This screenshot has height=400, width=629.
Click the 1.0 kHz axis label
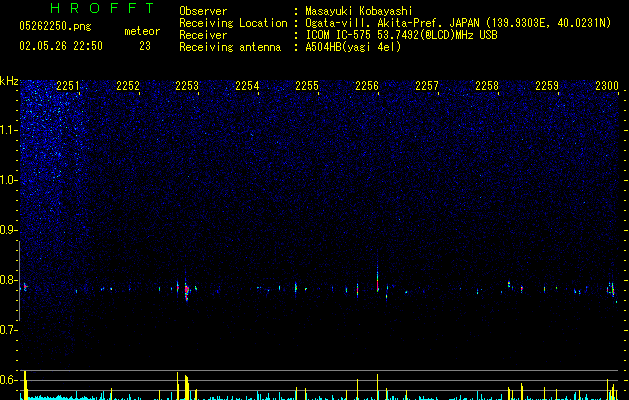pyautogui.click(x=9, y=180)
